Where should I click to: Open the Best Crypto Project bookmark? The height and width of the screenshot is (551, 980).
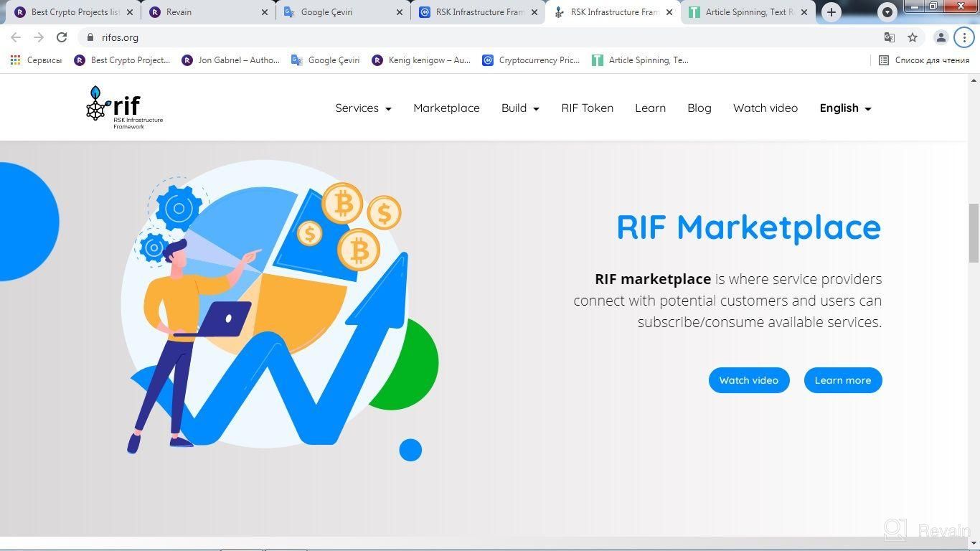pos(123,60)
